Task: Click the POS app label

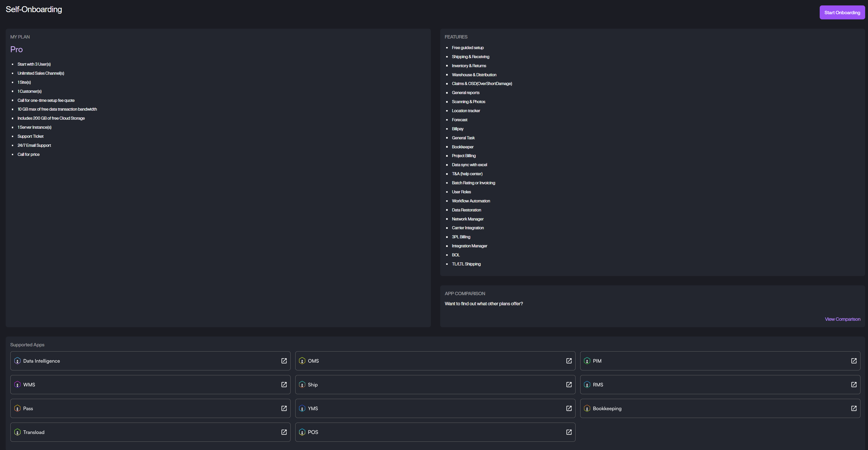Action: pyautogui.click(x=313, y=432)
